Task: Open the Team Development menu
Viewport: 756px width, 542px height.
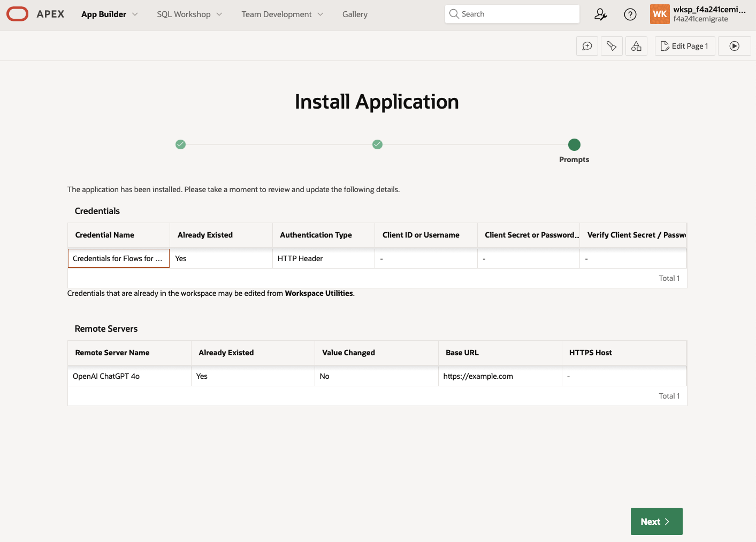Action: tap(277, 14)
